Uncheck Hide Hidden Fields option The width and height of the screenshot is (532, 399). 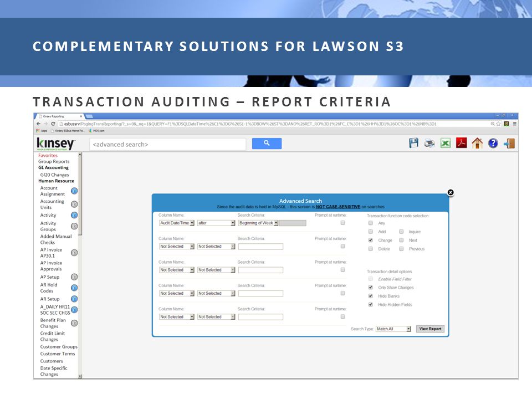point(371,304)
